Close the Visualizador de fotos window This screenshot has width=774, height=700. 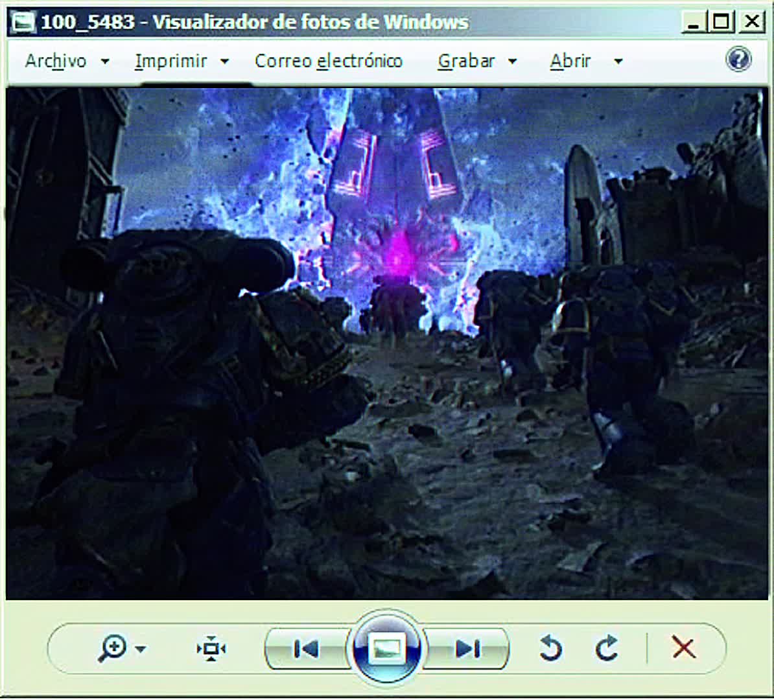752,22
